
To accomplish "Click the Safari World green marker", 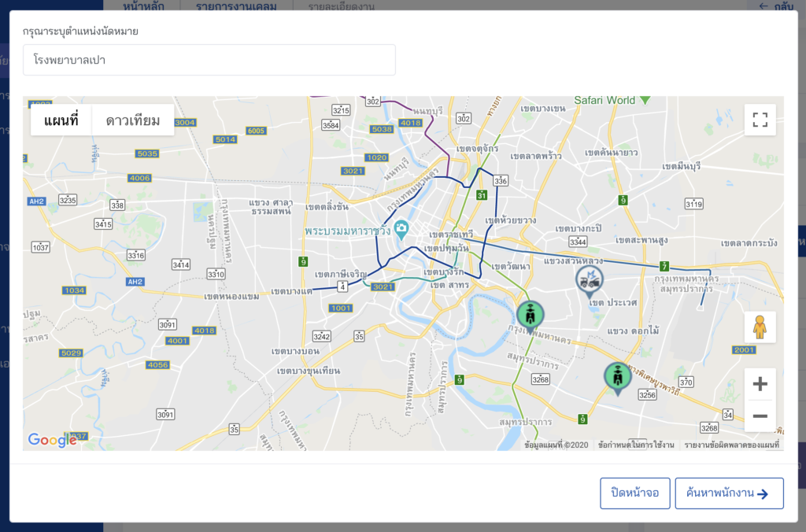I will point(645,100).
